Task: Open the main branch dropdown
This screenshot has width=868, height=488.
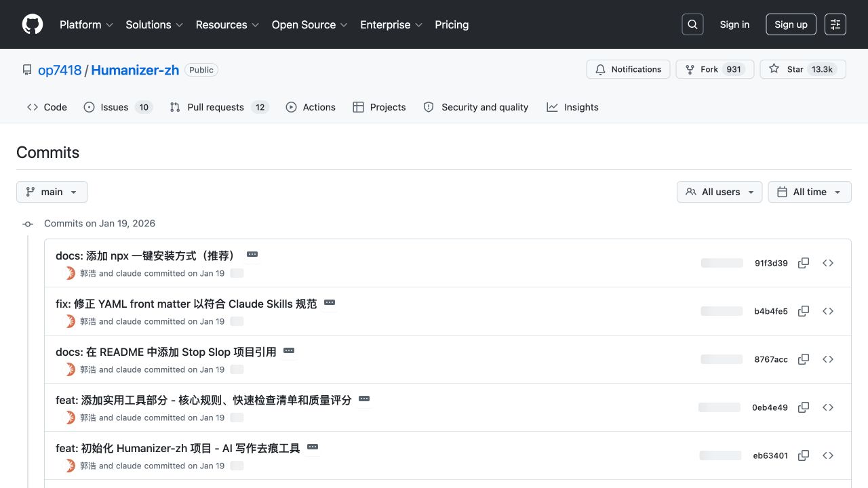Action: 52,192
